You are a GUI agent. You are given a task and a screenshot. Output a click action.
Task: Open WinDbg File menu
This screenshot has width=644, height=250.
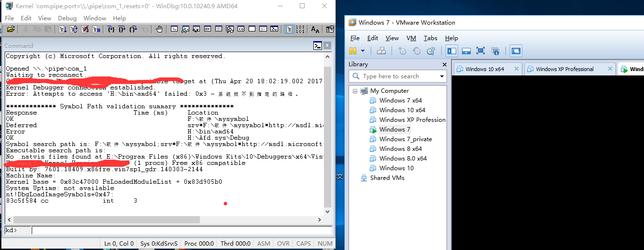tap(9, 18)
